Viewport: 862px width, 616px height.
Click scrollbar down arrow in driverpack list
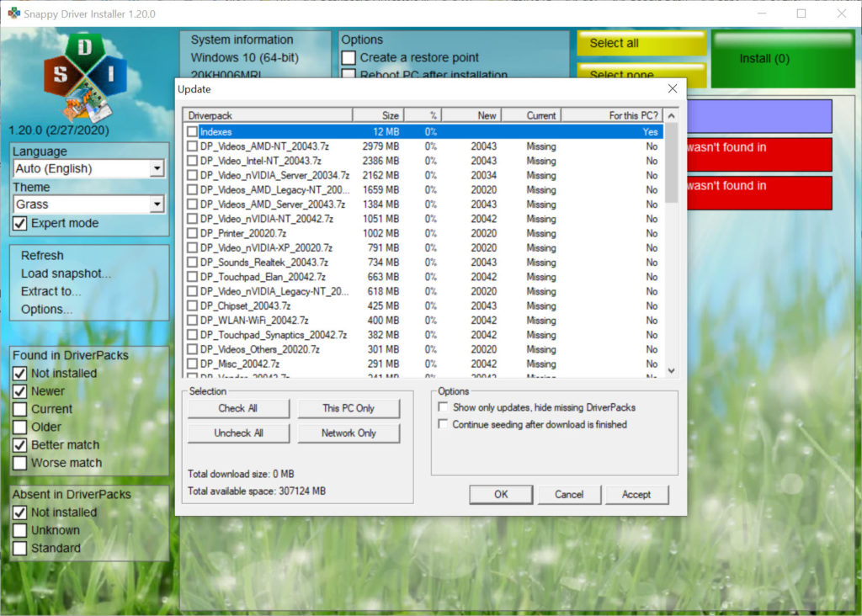coord(671,371)
